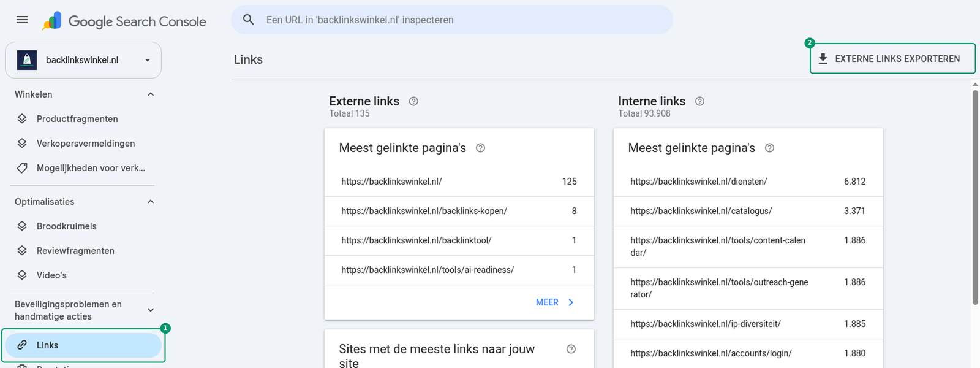This screenshot has width=980, height=368.
Task: Open help for internal Meest gelinkte pagina's
Action: pyautogui.click(x=769, y=148)
